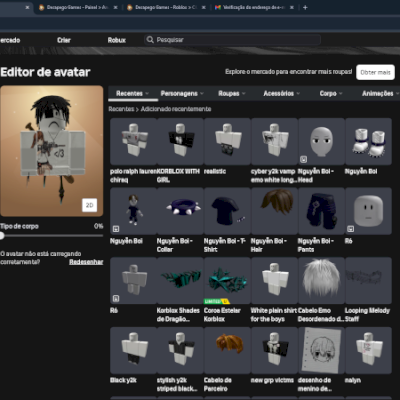Equip the Nguyễn Boi shoes item

point(368,141)
